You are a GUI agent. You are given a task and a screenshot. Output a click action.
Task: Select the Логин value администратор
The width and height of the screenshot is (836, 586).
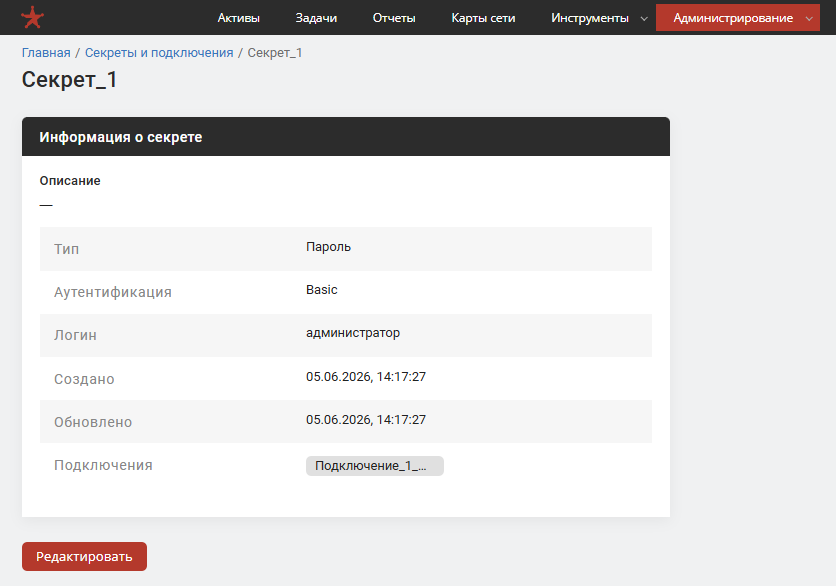353,333
